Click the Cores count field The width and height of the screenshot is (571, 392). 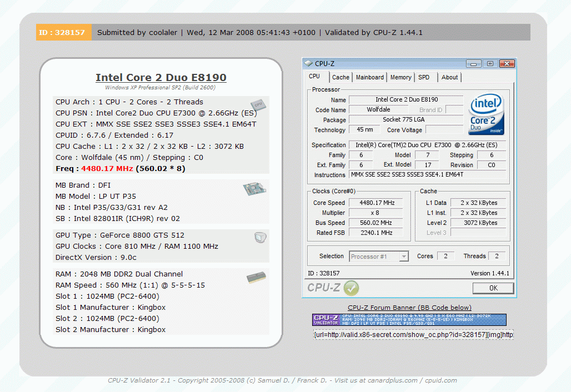445,256
